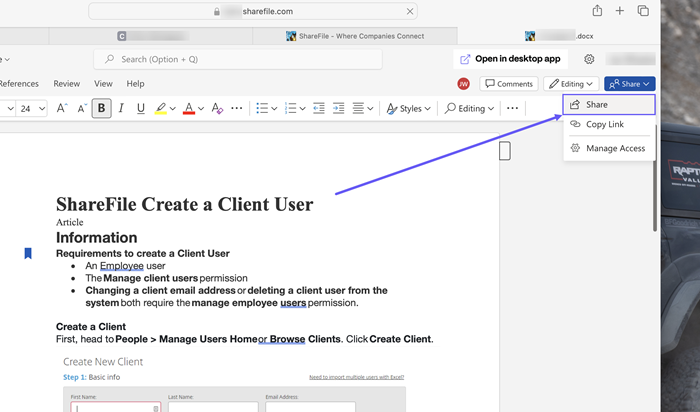The image size is (700, 412).
Task: Open Styles gallery dropdown
Action: pyautogui.click(x=408, y=108)
